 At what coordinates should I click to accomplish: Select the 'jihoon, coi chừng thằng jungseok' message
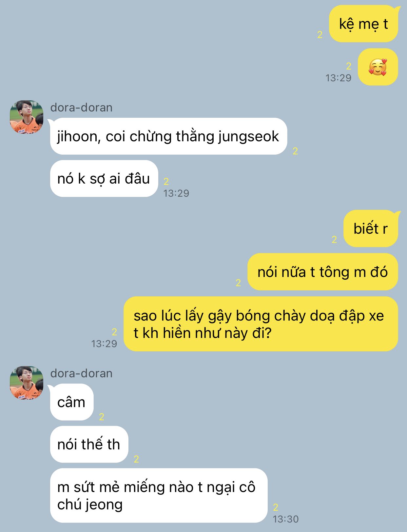(x=168, y=136)
